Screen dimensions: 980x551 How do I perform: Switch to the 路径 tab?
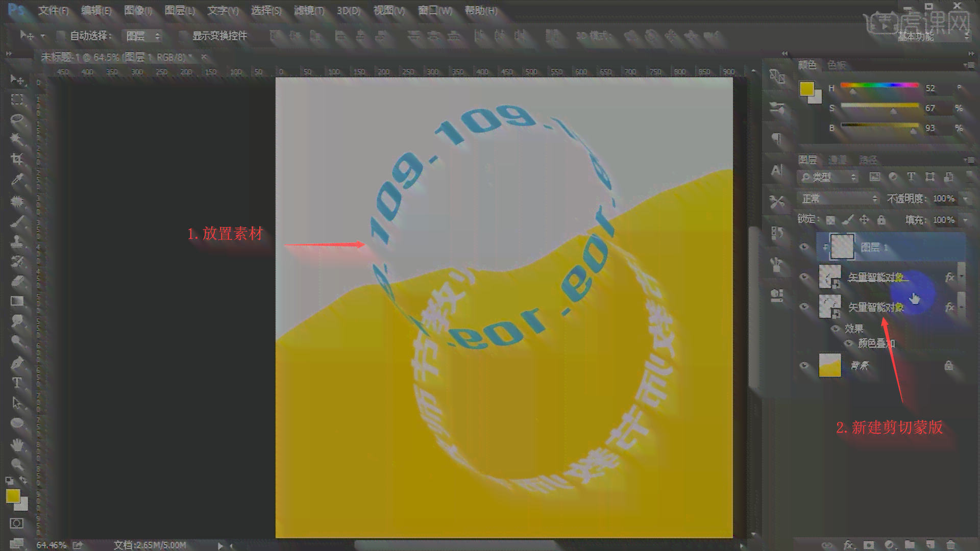(868, 160)
